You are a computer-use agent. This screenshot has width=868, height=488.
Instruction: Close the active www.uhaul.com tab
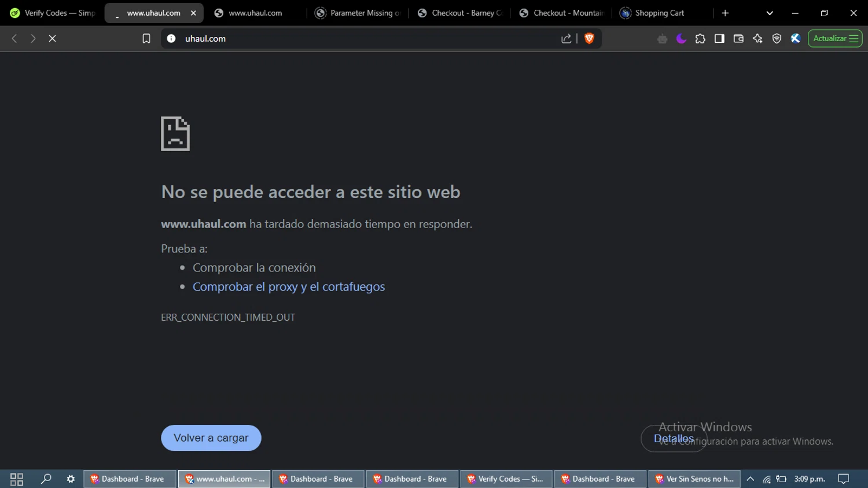pos(193,13)
